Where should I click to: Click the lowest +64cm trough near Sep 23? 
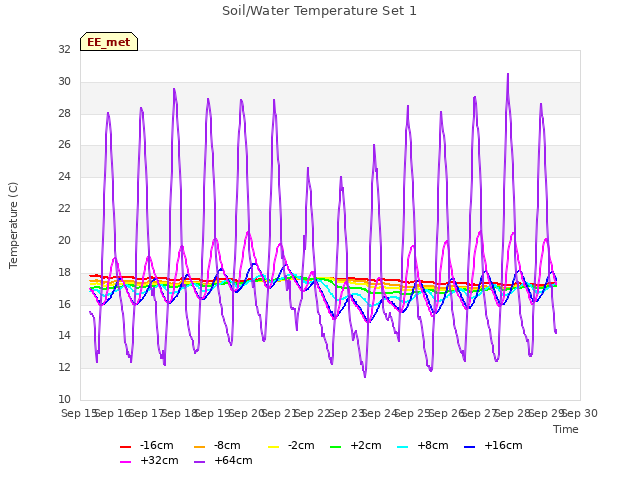coord(365,376)
